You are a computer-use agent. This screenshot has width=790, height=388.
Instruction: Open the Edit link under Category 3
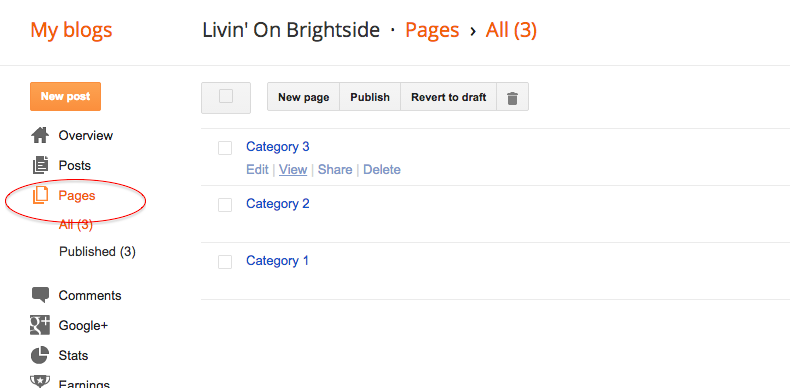[x=257, y=170]
